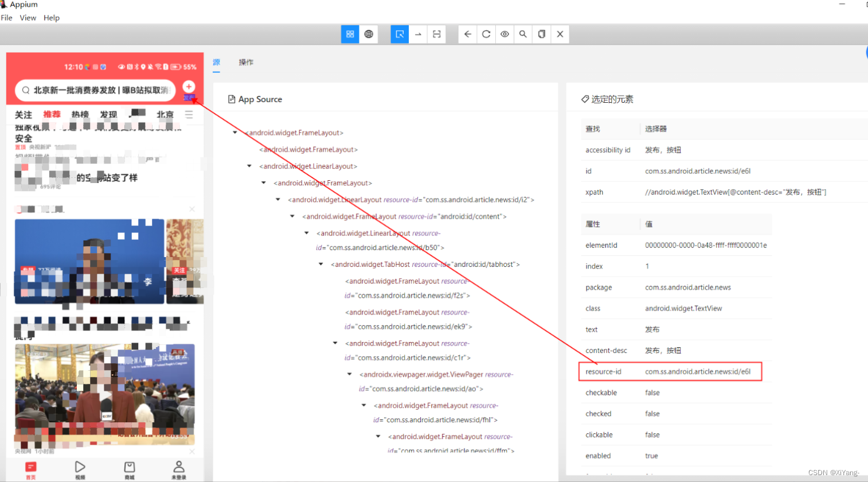The height and width of the screenshot is (482, 868).
Task: Tap the 发布 label under plus icon
Action: [189, 98]
